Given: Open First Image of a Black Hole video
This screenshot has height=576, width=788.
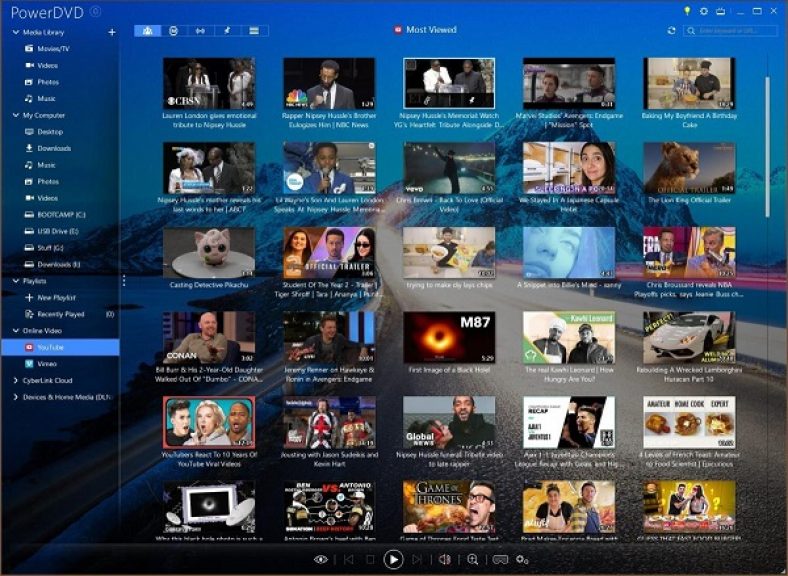Looking at the screenshot, I should (x=449, y=337).
